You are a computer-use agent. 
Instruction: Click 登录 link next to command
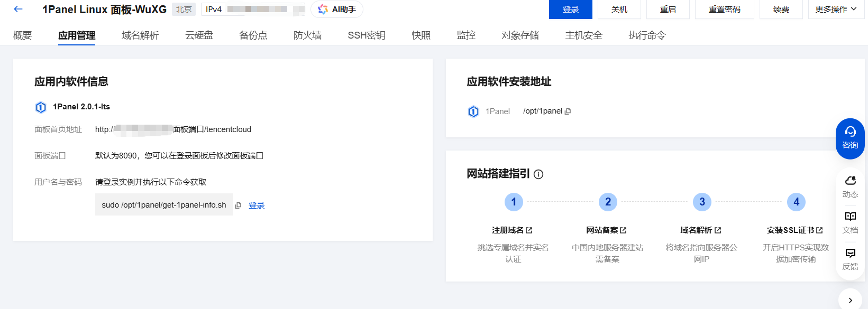click(x=257, y=205)
